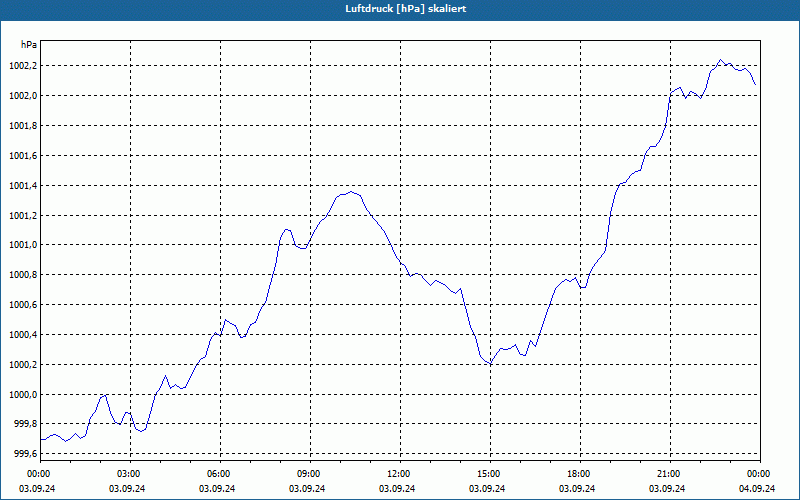Click the pressure curve minimum at 15:00

click(x=490, y=364)
